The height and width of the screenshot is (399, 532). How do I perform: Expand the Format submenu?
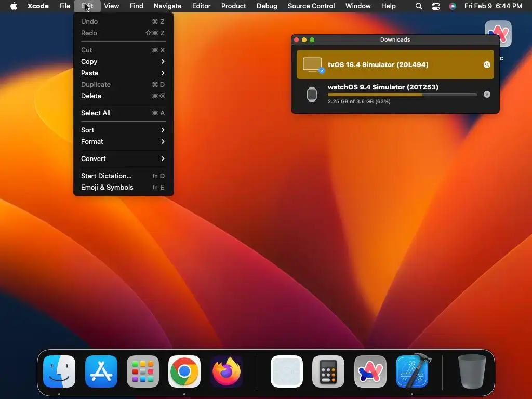123,141
